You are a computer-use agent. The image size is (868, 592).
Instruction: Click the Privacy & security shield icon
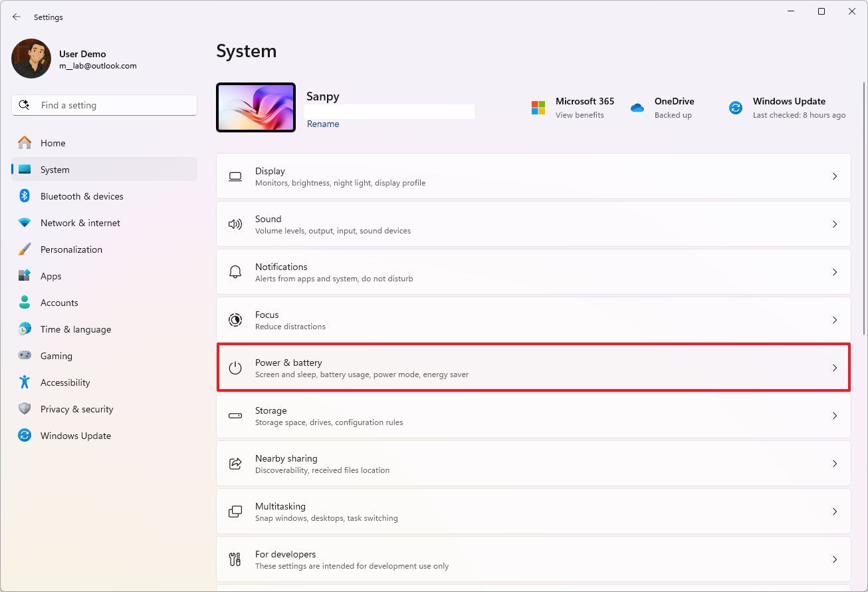coord(25,409)
